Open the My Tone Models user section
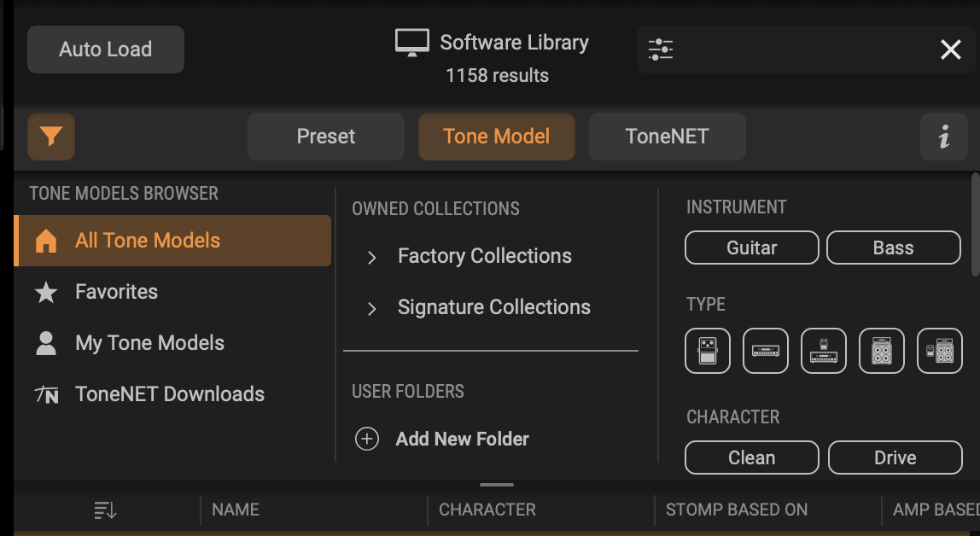The height and width of the screenshot is (536, 980). [x=172, y=343]
